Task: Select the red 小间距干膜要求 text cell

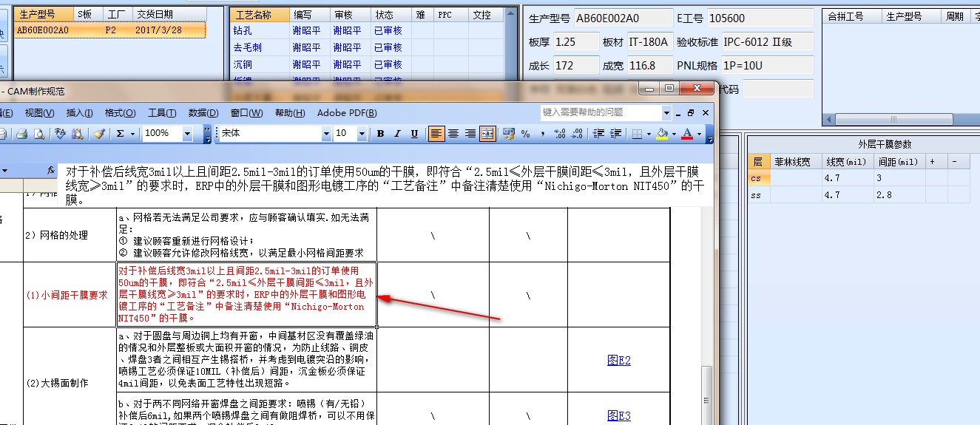Action: click(247, 294)
